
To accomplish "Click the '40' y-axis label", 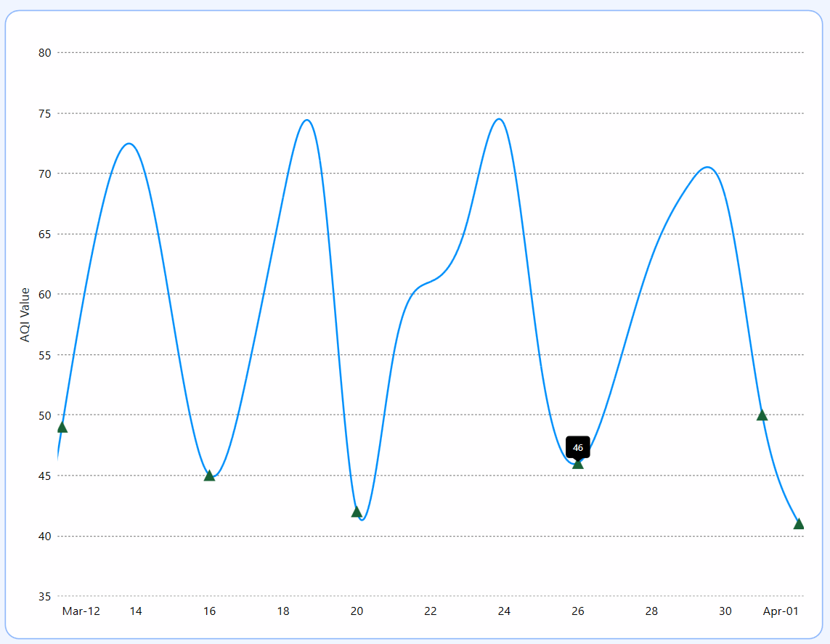I will click(x=45, y=537).
